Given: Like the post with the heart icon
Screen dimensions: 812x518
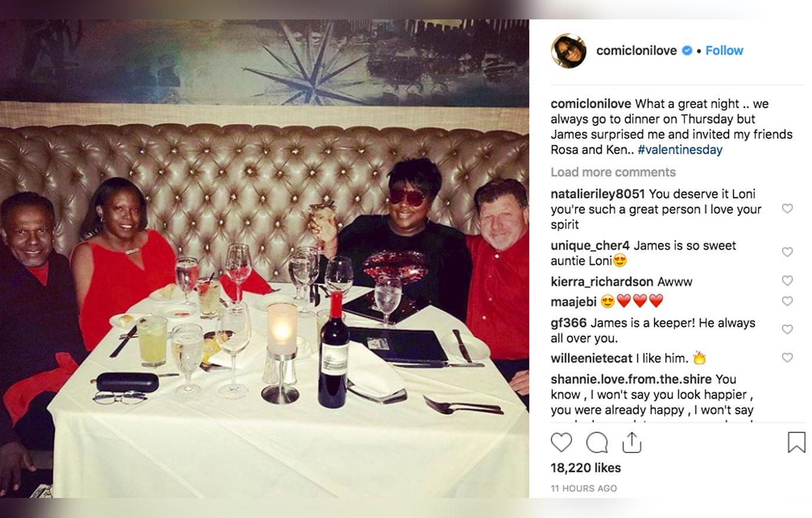Looking at the screenshot, I should tap(561, 442).
